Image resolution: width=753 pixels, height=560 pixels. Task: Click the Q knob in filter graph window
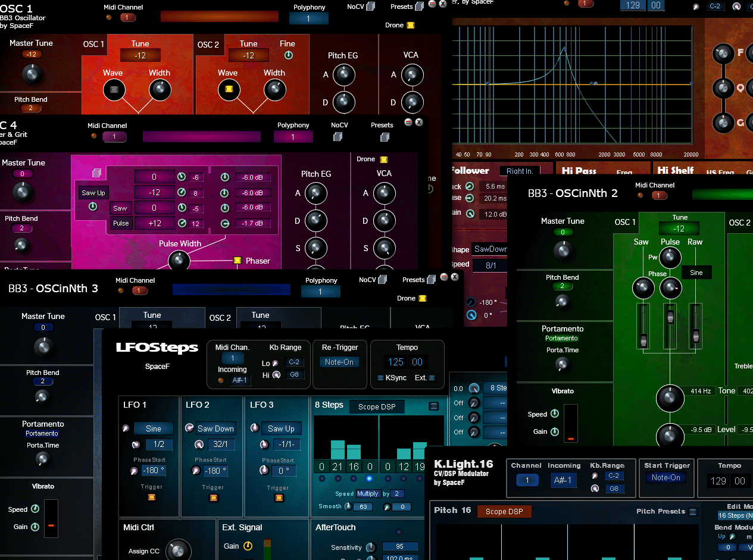click(723, 88)
